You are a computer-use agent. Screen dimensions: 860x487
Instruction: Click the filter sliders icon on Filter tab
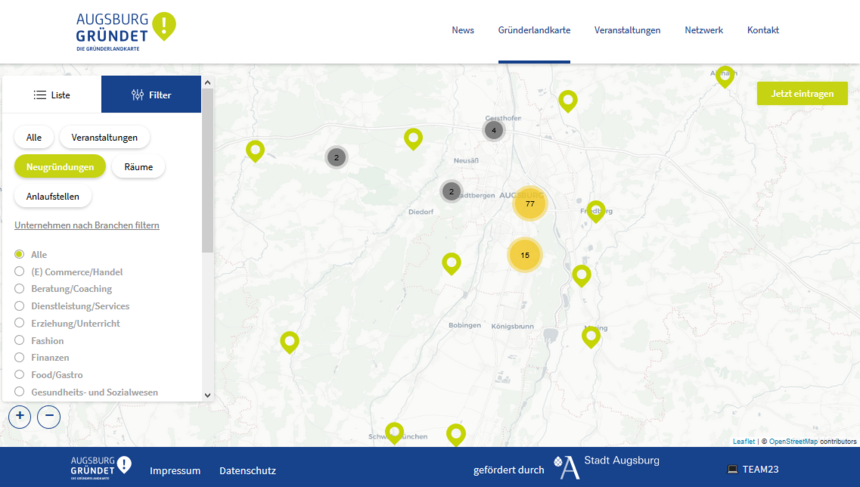pos(137,95)
